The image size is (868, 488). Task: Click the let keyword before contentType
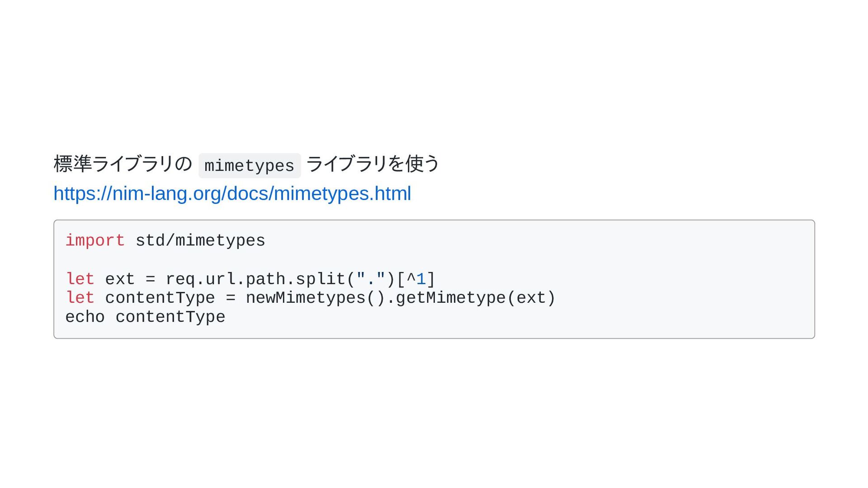coord(80,298)
